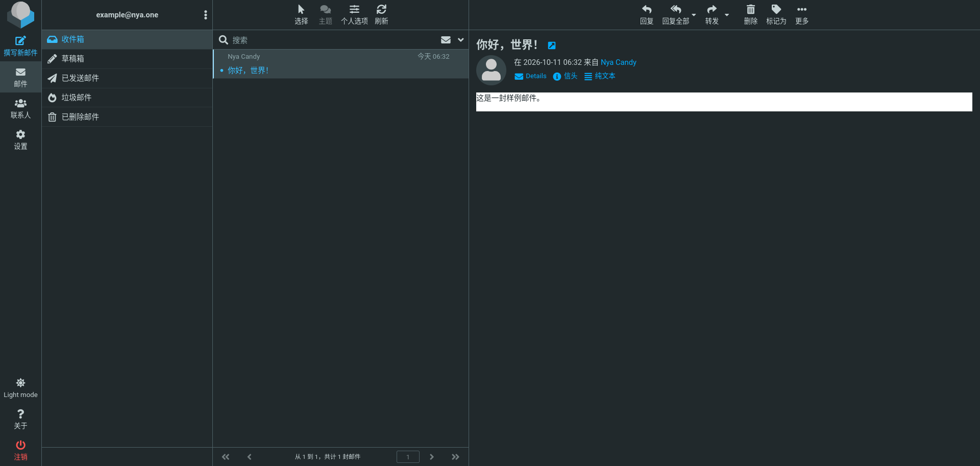Compose a new email
Screen dimensions: 980x466
click(20, 46)
